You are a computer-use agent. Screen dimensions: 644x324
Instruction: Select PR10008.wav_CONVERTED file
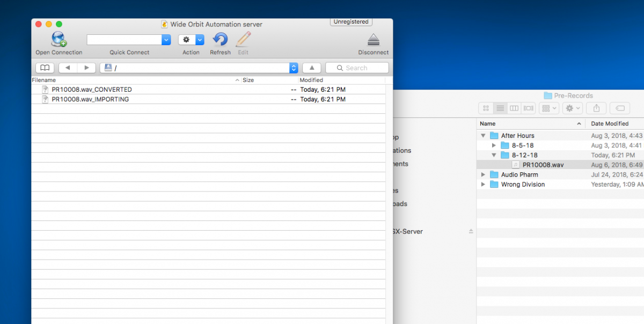[x=92, y=90]
